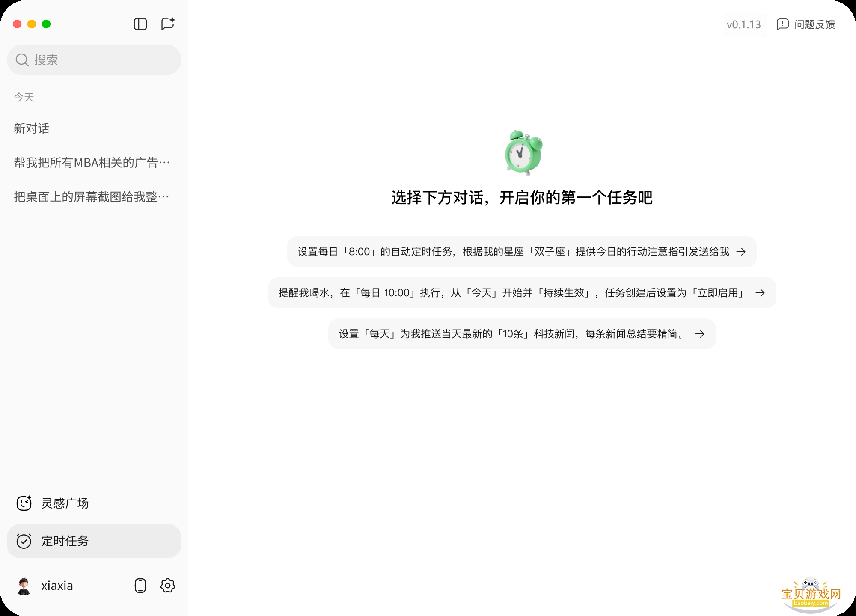Open the MBA广告 conversation

coord(92,163)
